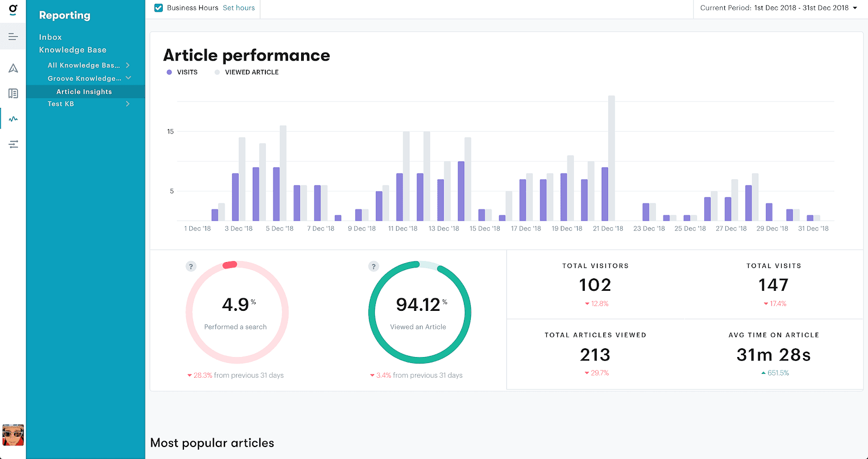Open the Current Period date dropdown
Screen dimensions: 868x459
pyautogui.click(x=778, y=8)
